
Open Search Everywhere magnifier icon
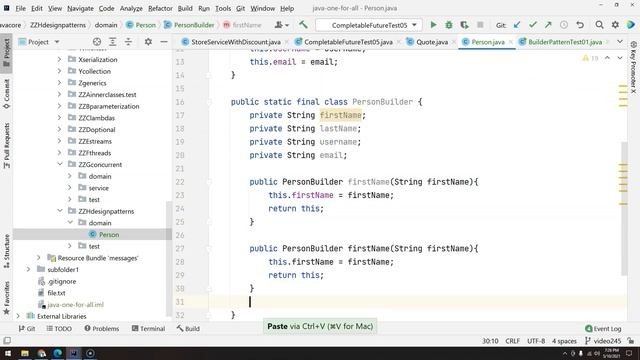coord(599,25)
